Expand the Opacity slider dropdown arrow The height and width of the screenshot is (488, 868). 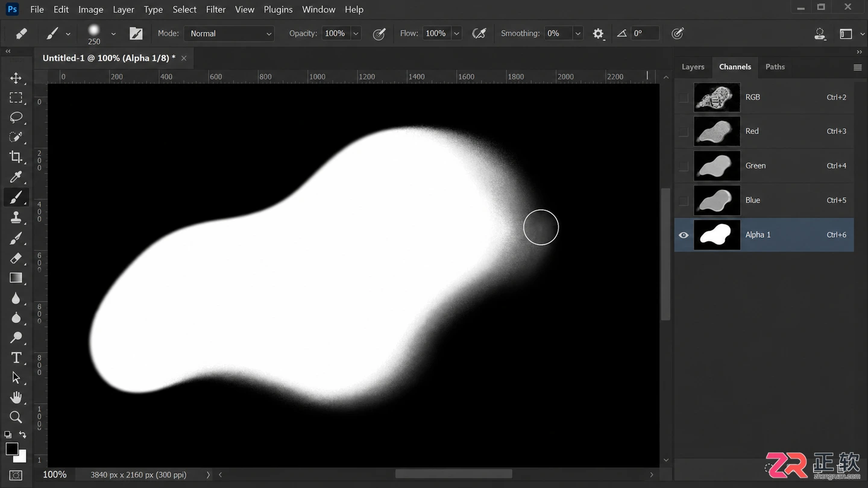point(356,34)
